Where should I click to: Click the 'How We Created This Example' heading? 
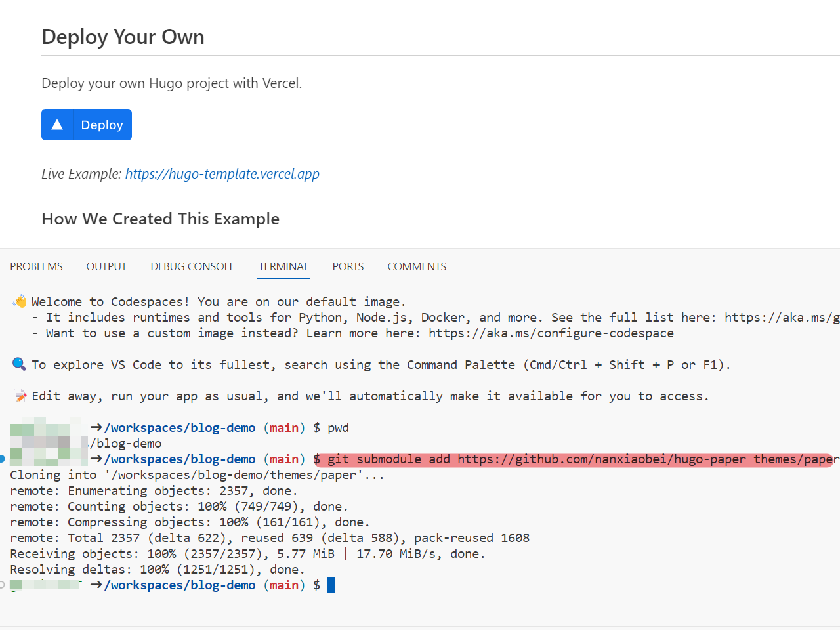coord(160,219)
